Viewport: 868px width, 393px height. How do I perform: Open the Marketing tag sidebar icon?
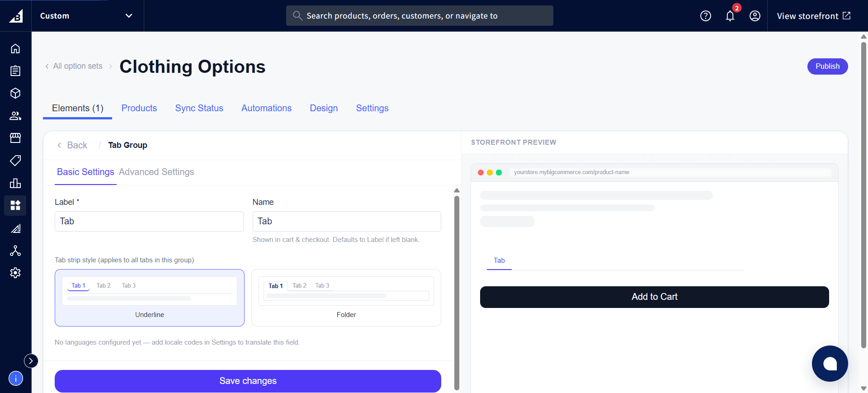coord(15,161)
